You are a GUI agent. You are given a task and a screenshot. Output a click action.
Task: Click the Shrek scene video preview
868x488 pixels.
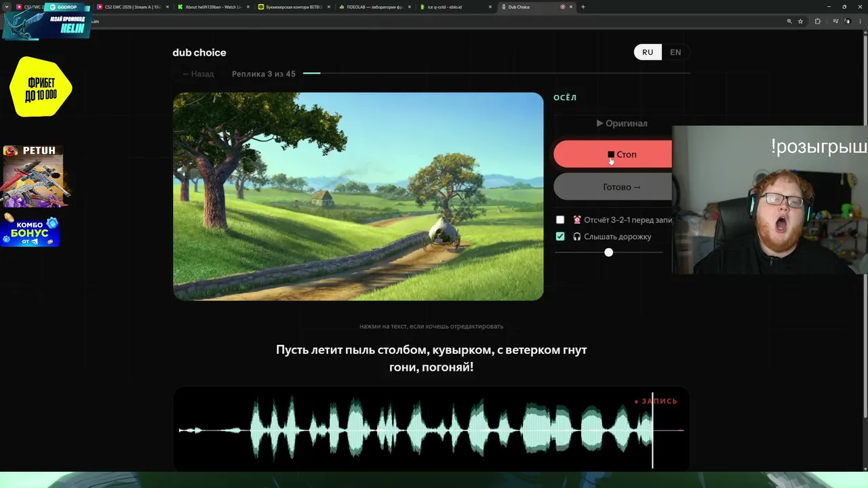(358, 197)
